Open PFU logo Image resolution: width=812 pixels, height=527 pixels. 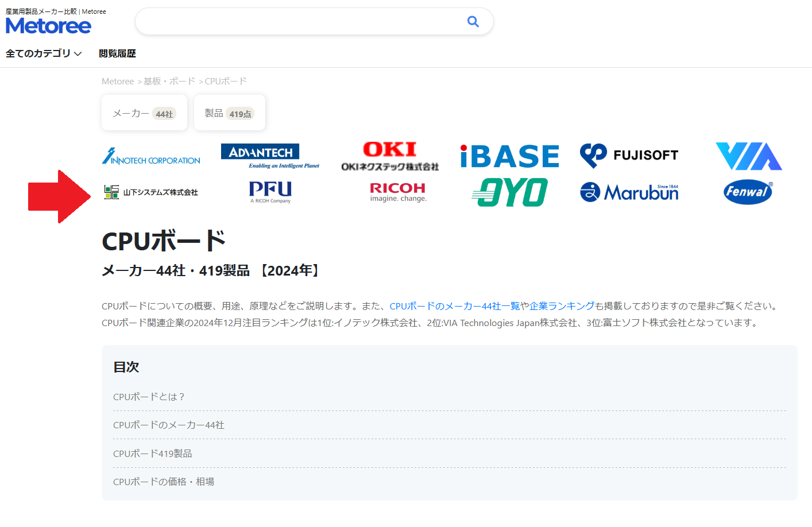[270, 192]
